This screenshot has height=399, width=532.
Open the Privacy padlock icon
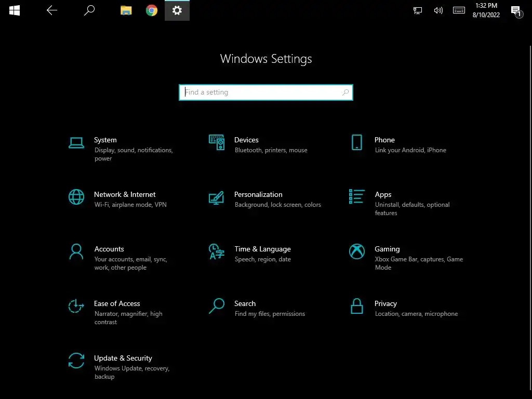356,306
